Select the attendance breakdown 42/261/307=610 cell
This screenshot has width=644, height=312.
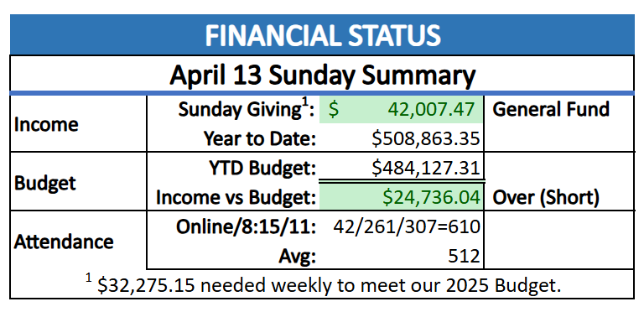407,227
